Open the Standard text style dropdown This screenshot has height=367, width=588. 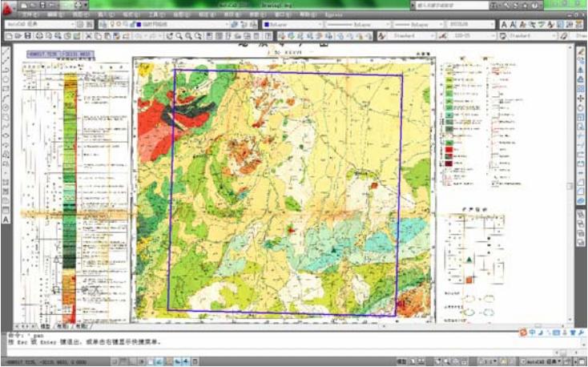point(412,36)
